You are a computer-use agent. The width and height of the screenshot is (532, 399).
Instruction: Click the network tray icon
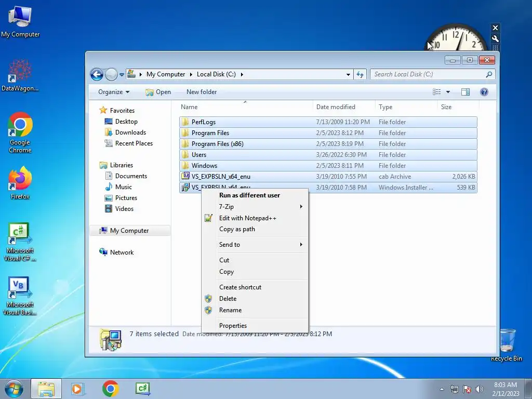[x=454, y=389]
